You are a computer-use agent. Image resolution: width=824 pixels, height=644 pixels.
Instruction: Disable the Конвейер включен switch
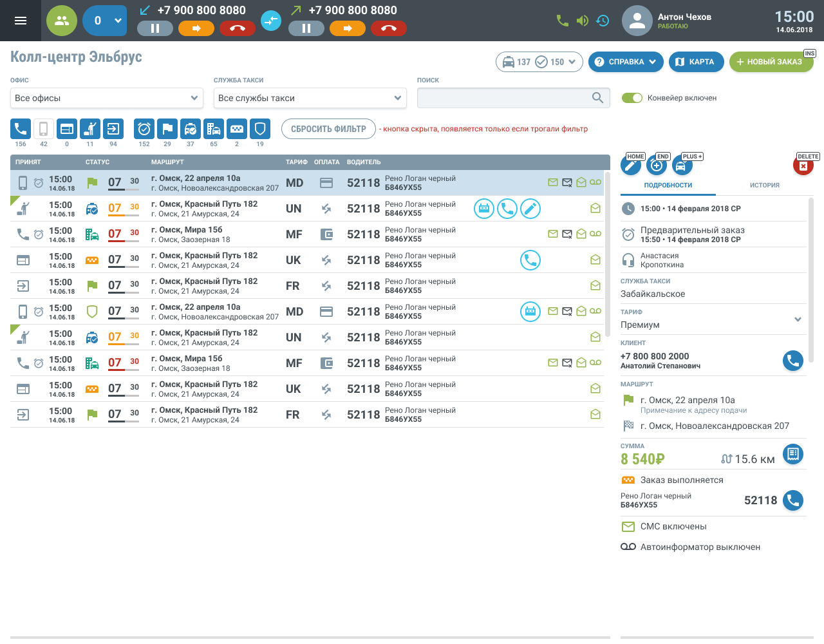[x=632, y=98]
